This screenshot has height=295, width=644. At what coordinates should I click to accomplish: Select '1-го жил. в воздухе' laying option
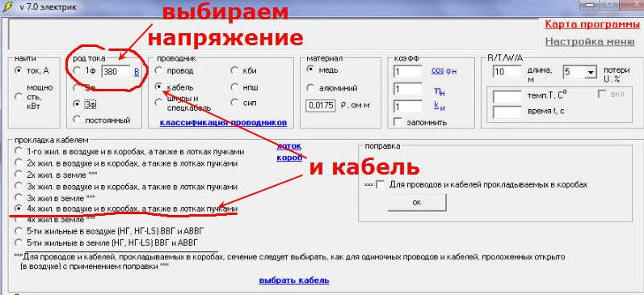[18, 151]
